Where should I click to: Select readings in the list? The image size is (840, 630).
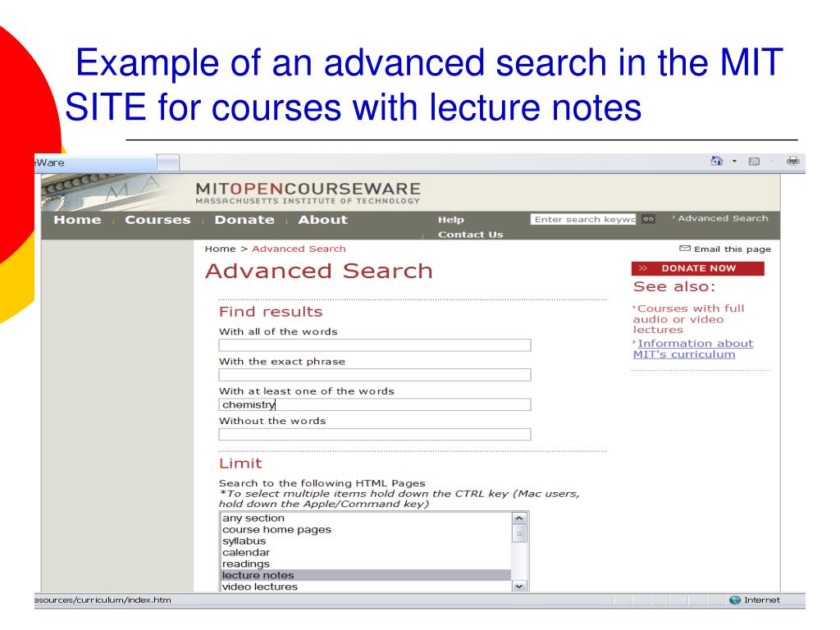point(366,564)
